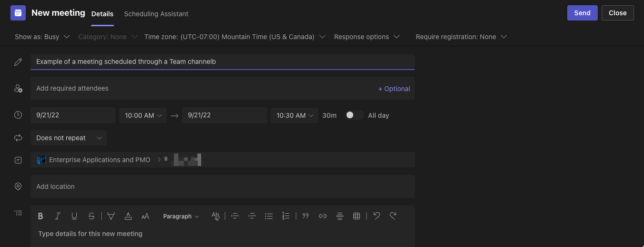Change the Mountain Time zone dropdown
644x247 pixels.
click(235, 37)
